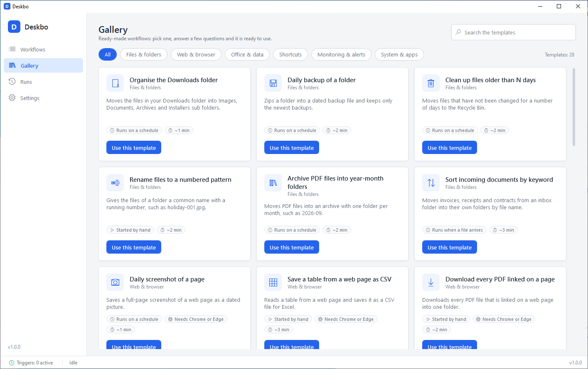Image resolution: width=588 pixels, height=369 pixels.
Task: Click the Workflows list icon in sidebar
Action: (12, 49)
